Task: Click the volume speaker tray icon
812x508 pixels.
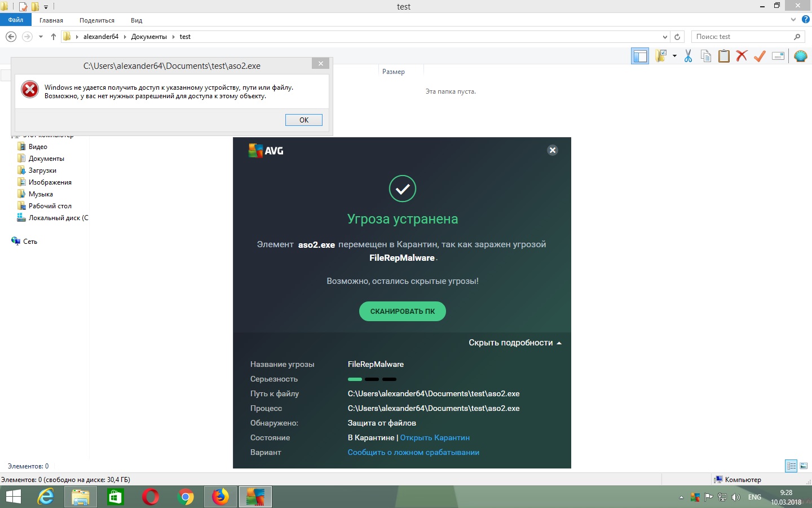Action: pos(735,497)
